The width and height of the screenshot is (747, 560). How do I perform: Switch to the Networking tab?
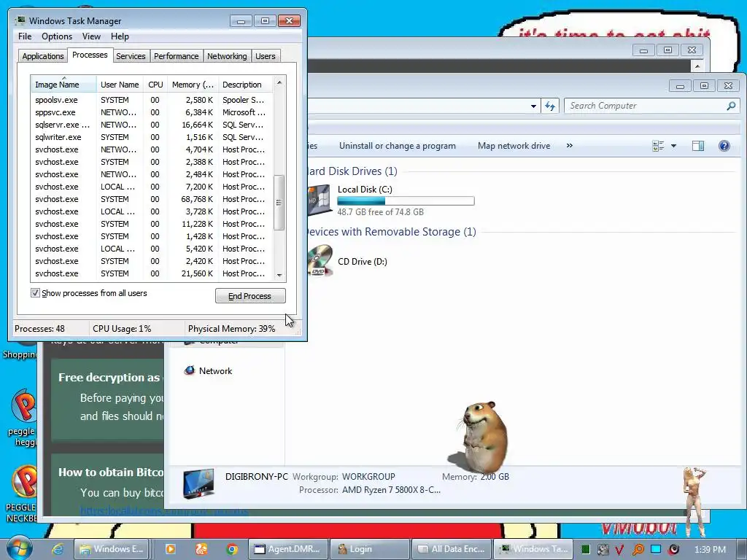tap(227, 55)
